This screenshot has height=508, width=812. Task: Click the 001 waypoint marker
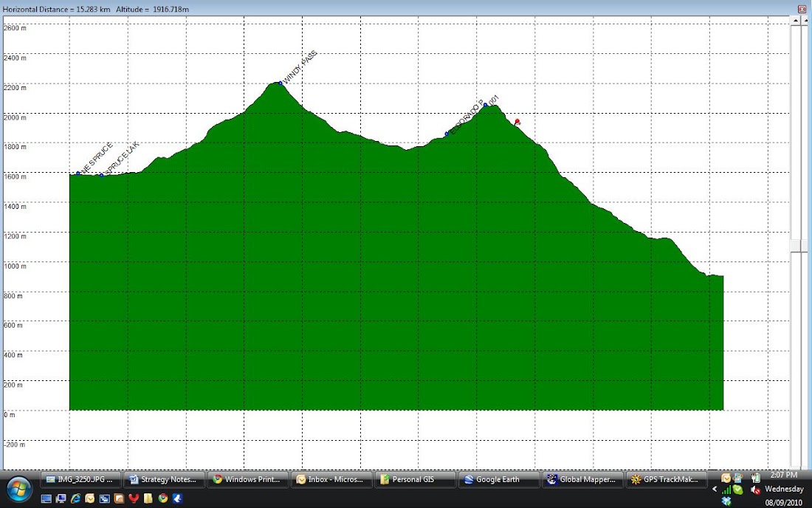click(x=485, y=105)
